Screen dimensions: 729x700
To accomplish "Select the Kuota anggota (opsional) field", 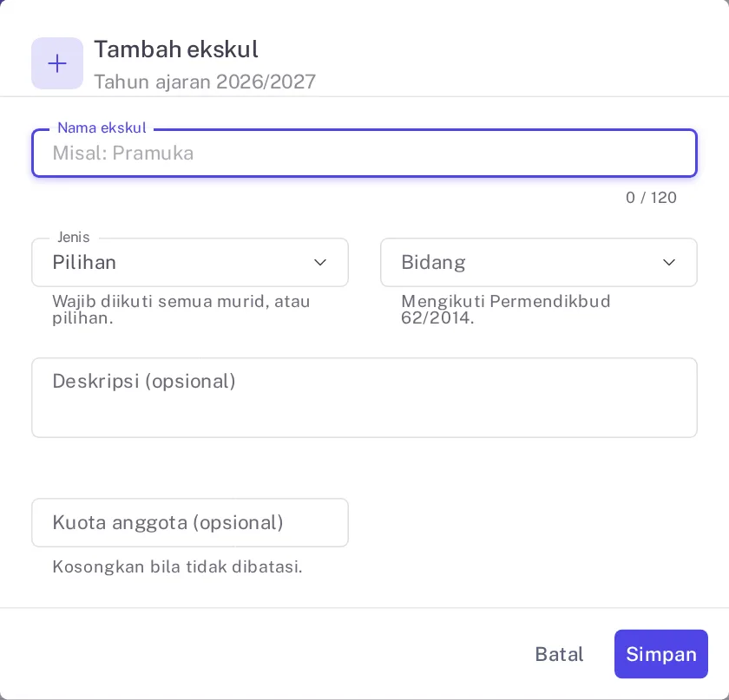I will [x=190, y=522].
